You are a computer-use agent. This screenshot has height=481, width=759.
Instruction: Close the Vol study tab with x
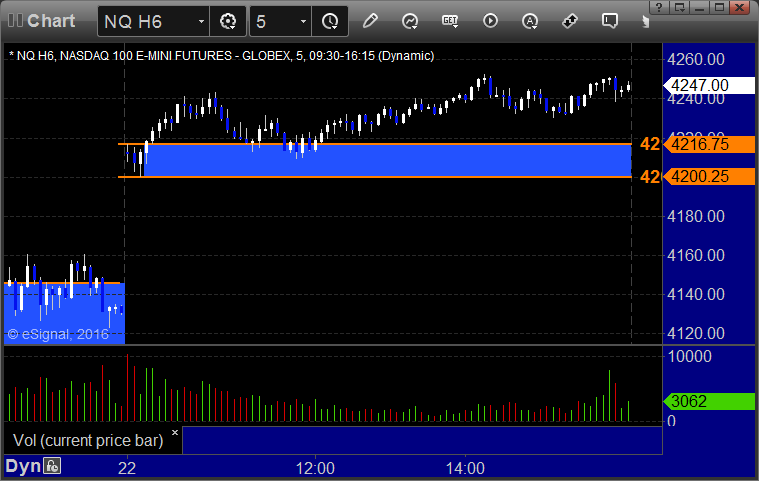[x=175, y=432]
